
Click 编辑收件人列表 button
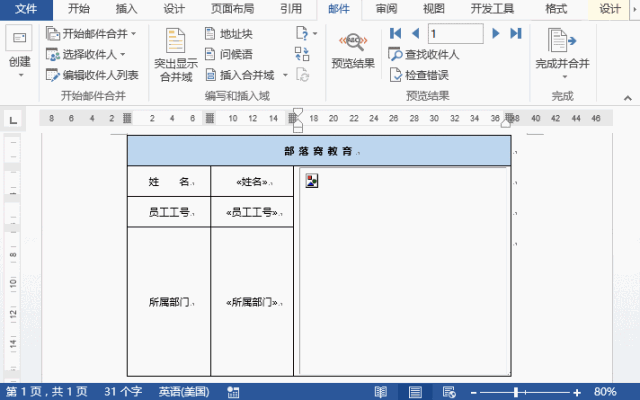click(x=92, y=75)
